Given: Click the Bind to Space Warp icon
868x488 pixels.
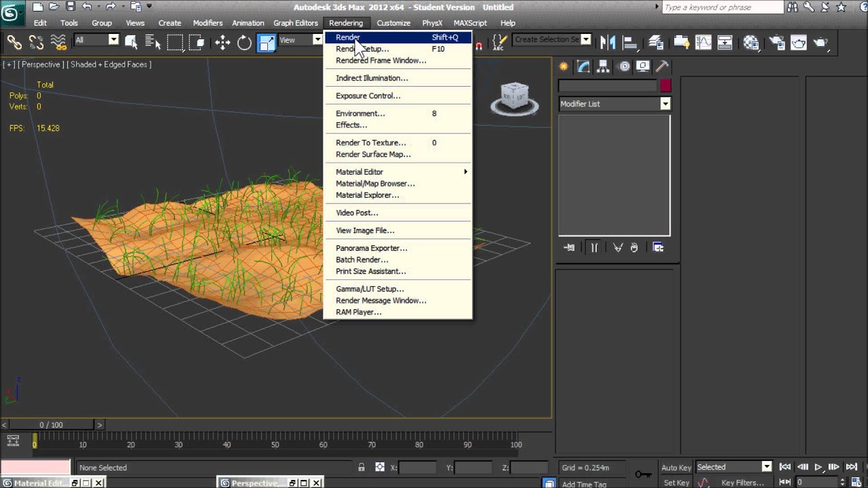Looking at the screenshot, I should (x=58, y=42).
